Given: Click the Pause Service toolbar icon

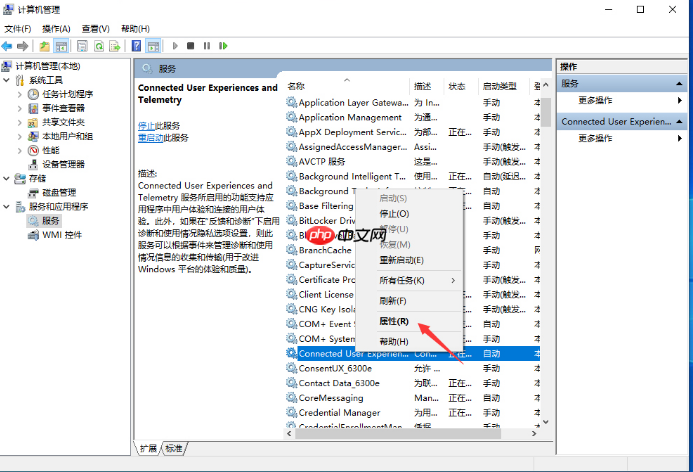Looking at the screenshot, I should click(206, 46).
